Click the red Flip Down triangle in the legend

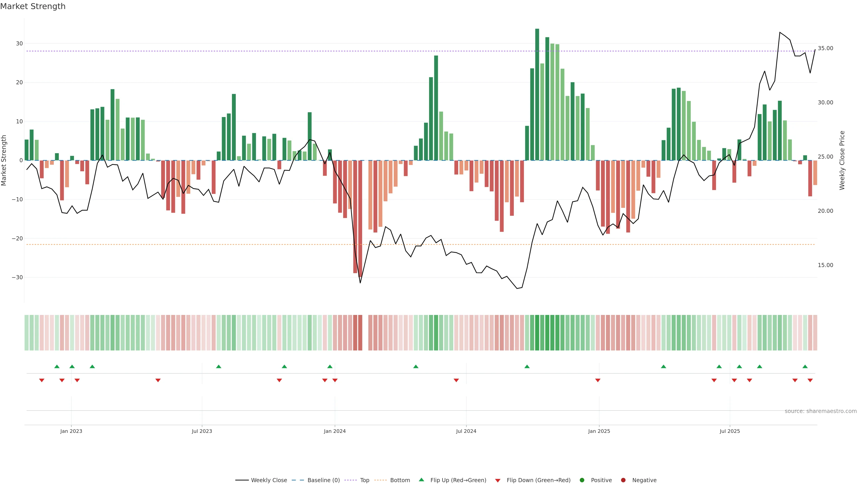click(x=498, y=480)
